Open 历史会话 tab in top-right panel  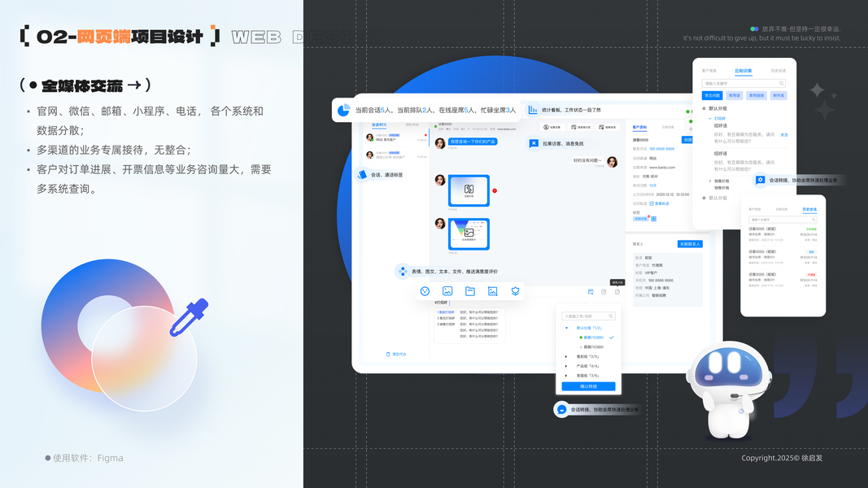tap(778, 71)
